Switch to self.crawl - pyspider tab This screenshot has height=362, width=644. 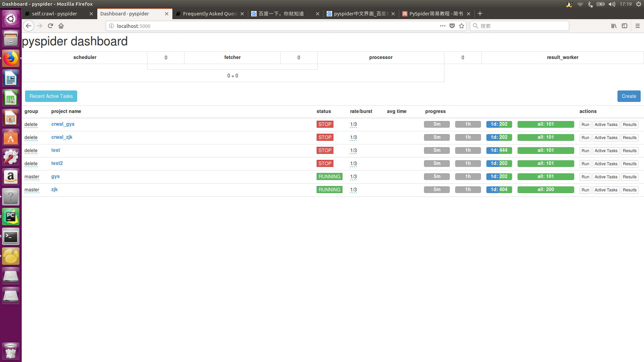click(x=55, y=14)
